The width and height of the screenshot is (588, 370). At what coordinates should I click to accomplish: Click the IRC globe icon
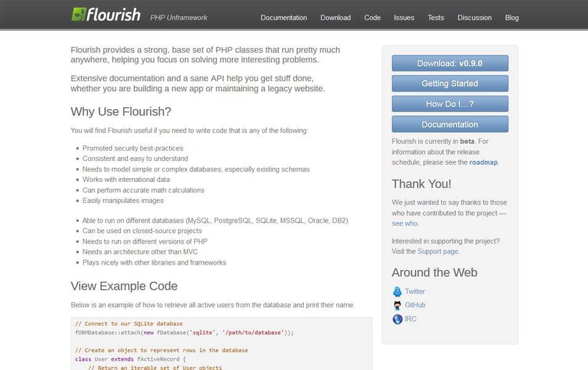pos(397,319)
